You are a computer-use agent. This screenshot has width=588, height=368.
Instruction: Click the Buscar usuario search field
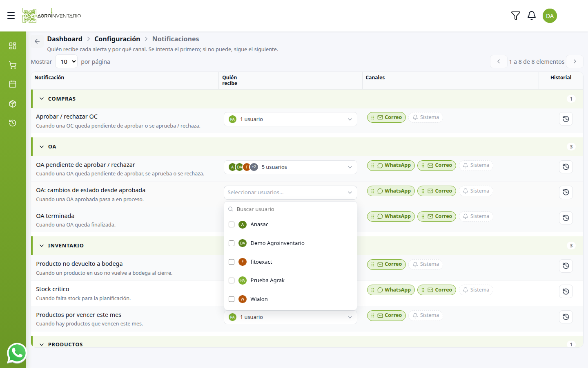click(290, 209)
